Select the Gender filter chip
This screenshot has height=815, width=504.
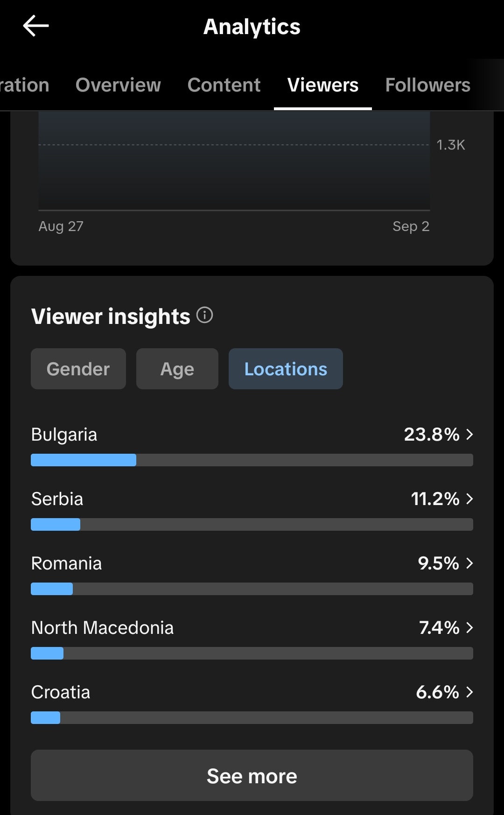click(78, 369)
